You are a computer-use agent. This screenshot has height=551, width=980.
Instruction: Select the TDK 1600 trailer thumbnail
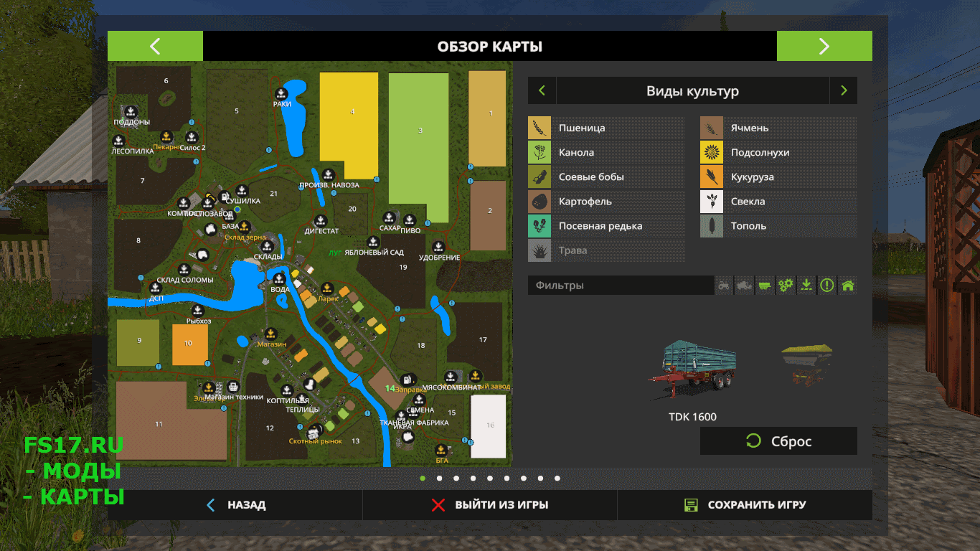click(692, 371)
